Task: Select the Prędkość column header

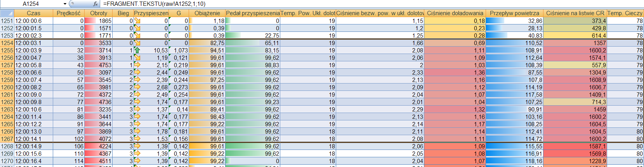Action: [68, 13]
